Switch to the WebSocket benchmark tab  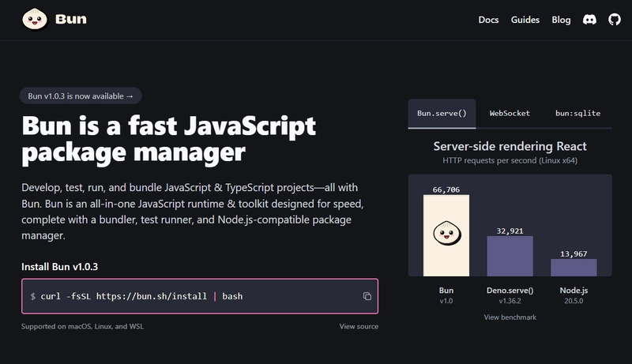coord(510,114)
